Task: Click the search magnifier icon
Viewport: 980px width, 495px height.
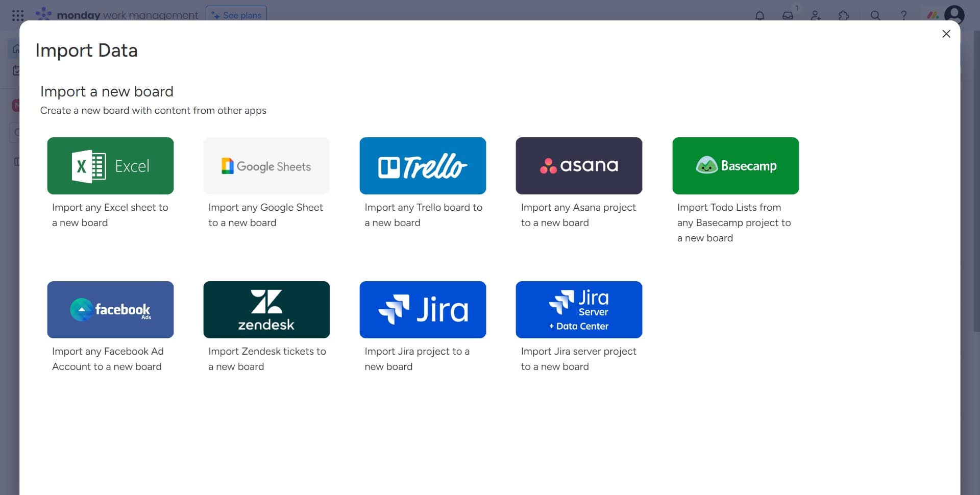Action: (875, 15)
